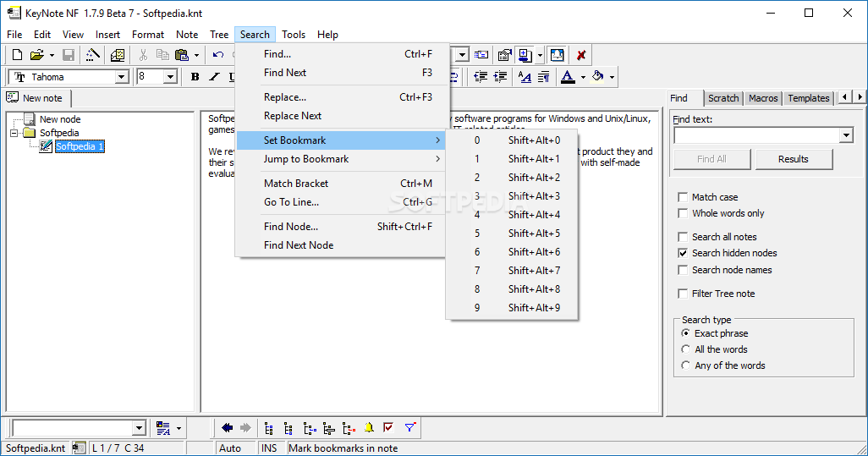The height and width of the screenshot is (456, 868).
Task: Enable the Match case checkbox
Action: [683, 197]
